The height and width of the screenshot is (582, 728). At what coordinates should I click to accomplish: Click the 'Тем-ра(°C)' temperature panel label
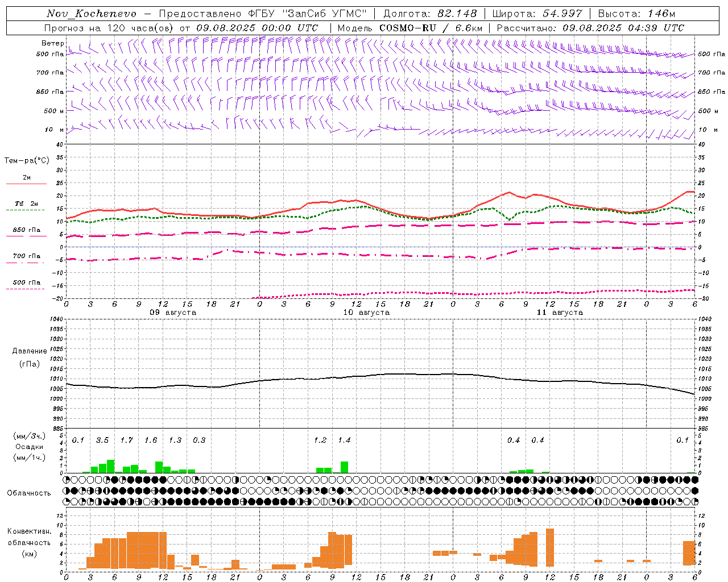pos(27,161)
